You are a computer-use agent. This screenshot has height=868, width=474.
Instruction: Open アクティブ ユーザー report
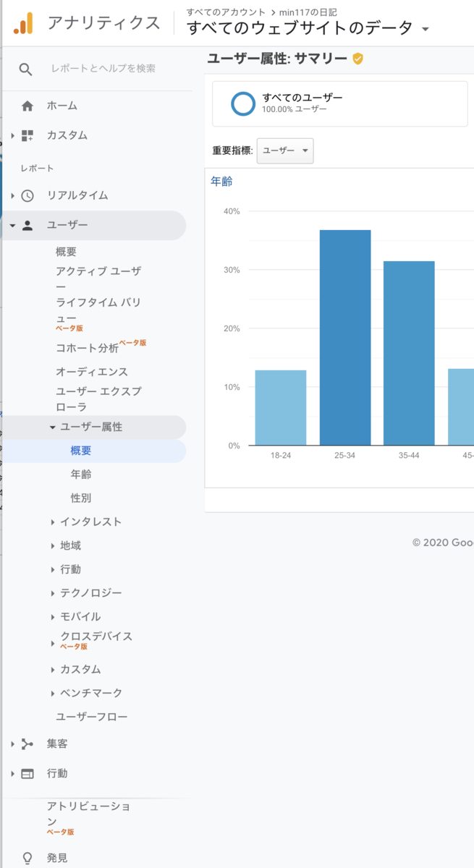99,278
